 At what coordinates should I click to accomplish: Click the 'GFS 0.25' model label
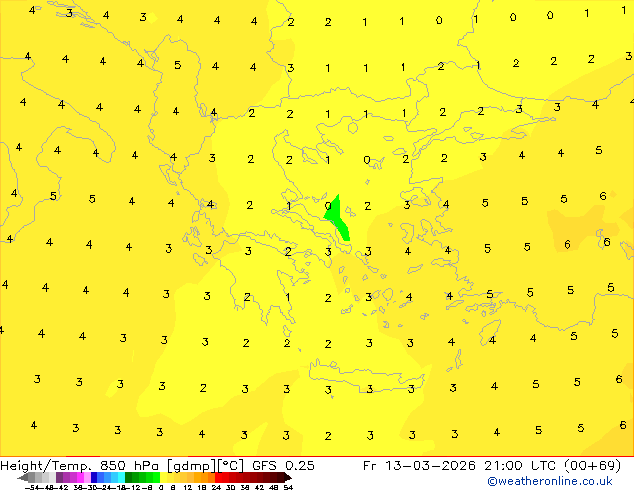pyautogui.click(x=283, y=466)
